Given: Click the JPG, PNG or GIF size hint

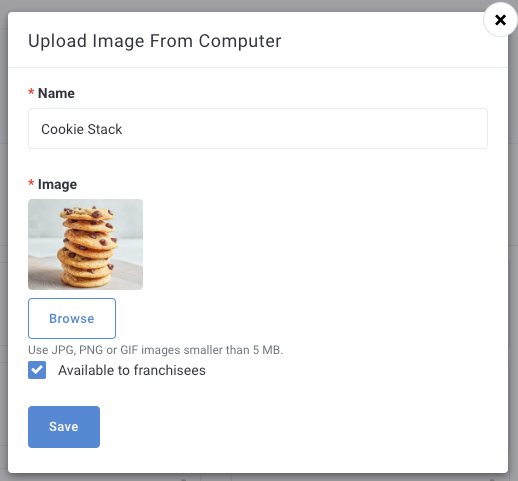Looking at the screenshot, I should (x=155, y=350).
